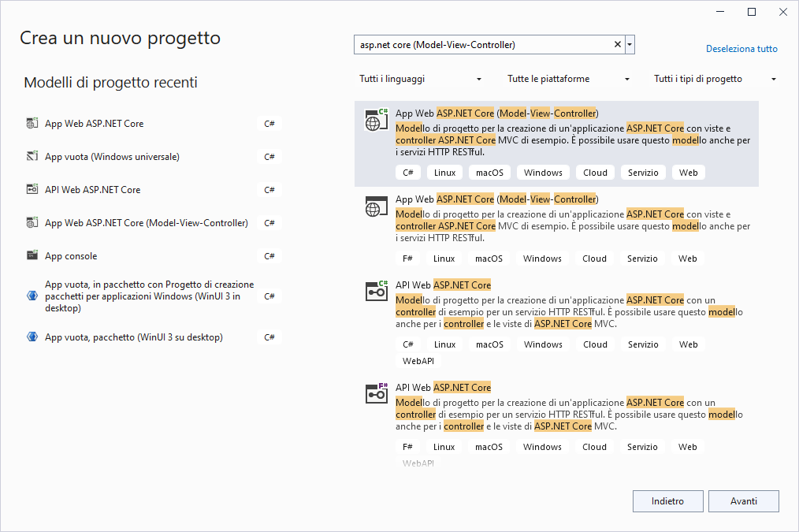Click the macOS tag on the selected MVC template
The width and height of the screenshot is (799, 532).
point(489,173)
